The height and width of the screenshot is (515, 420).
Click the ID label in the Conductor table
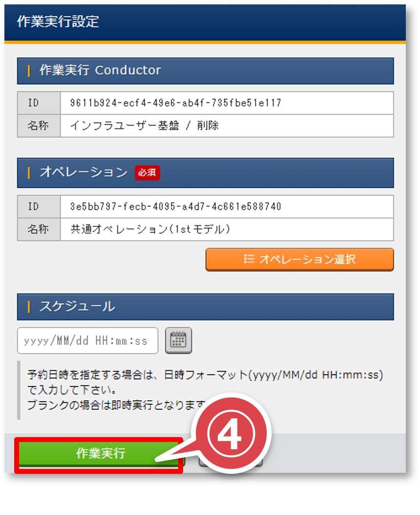pos(33,103)
